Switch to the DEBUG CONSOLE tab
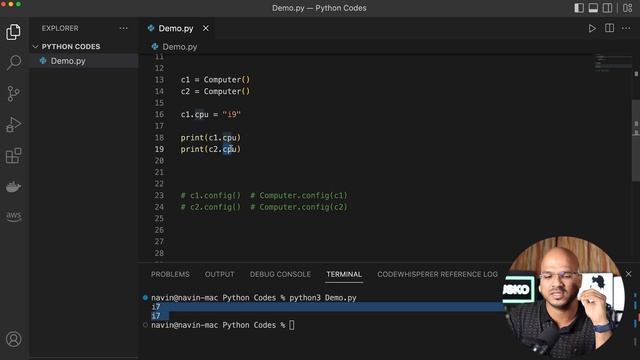 click(280, 274)
